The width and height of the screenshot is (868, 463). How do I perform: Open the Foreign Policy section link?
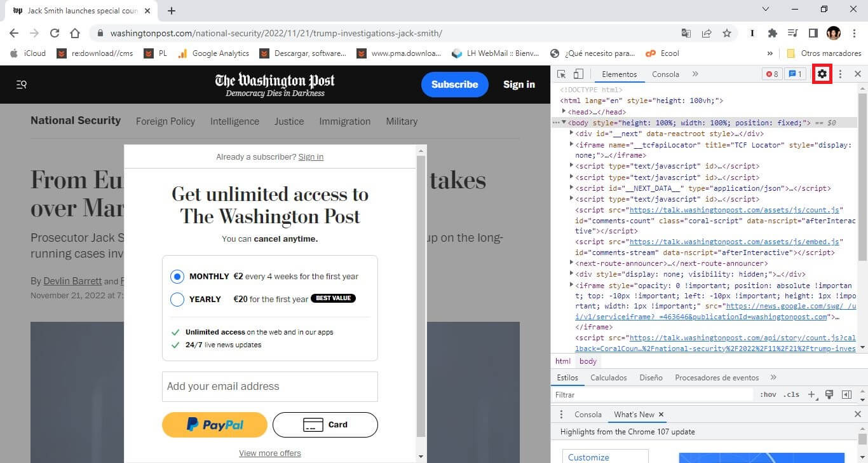[165, 121]
